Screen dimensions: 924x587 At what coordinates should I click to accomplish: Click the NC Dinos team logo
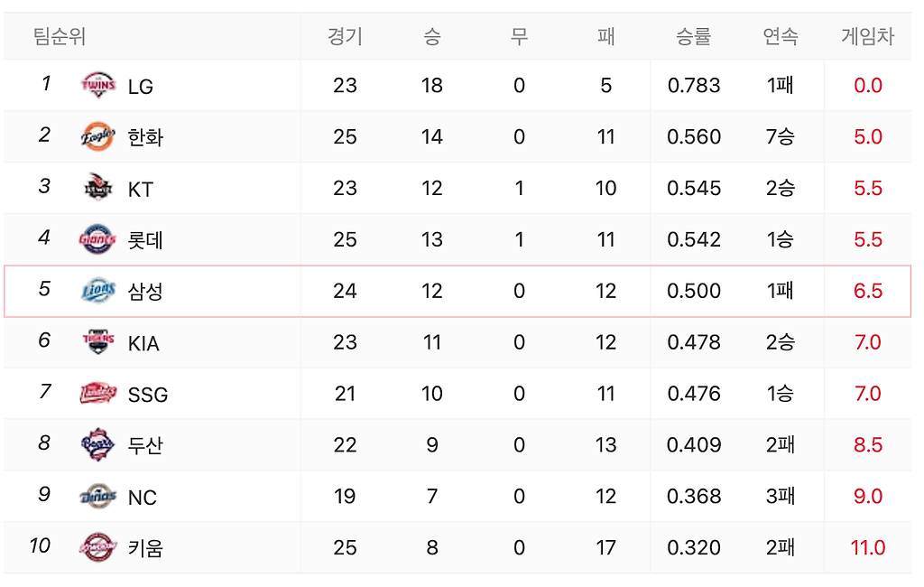pyautogui.click(x=97, y=497)
